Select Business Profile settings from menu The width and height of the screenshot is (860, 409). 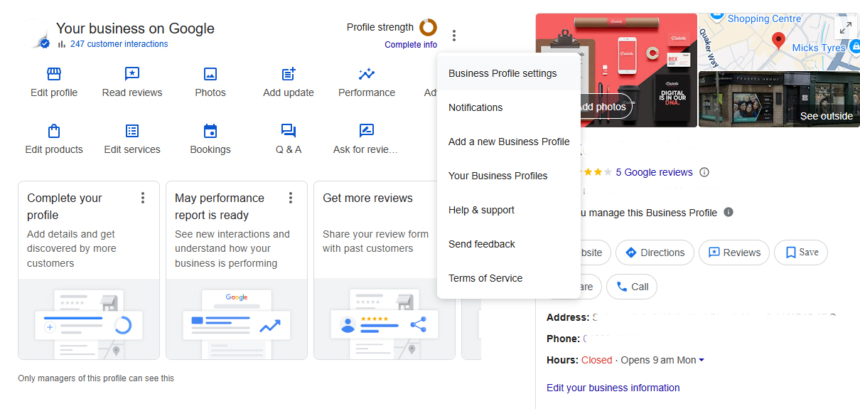502,73
